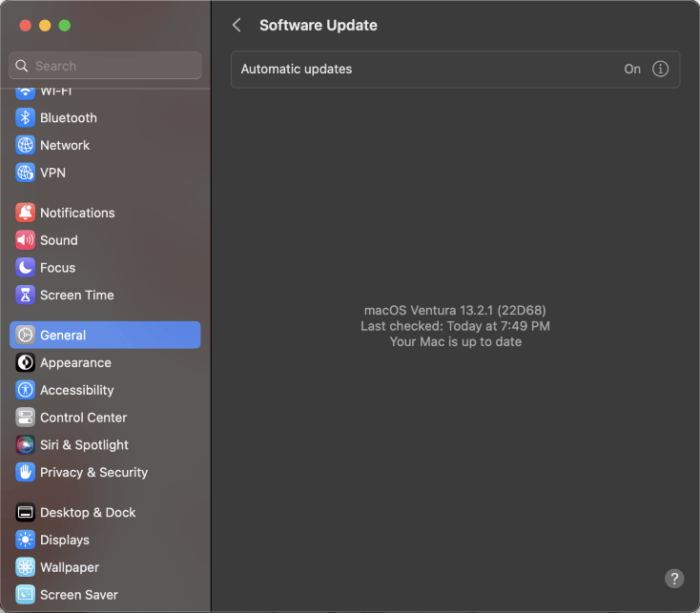Click the Software Update title
The image size is (700, 613).
pyautogui.click(x=318, y=26)
